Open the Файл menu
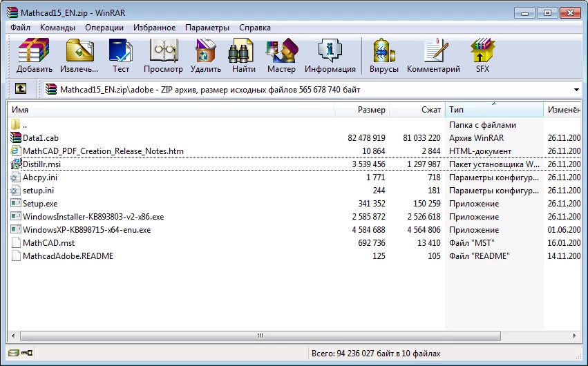The height and width of the screenshot is (366, 588). click(20, 28)
